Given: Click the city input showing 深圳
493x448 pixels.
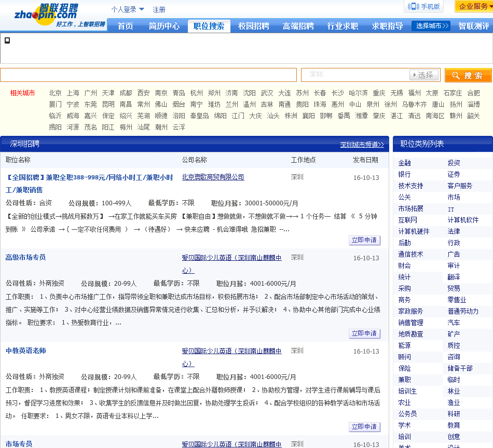Looking at the screenshot, I should [355, 75].
